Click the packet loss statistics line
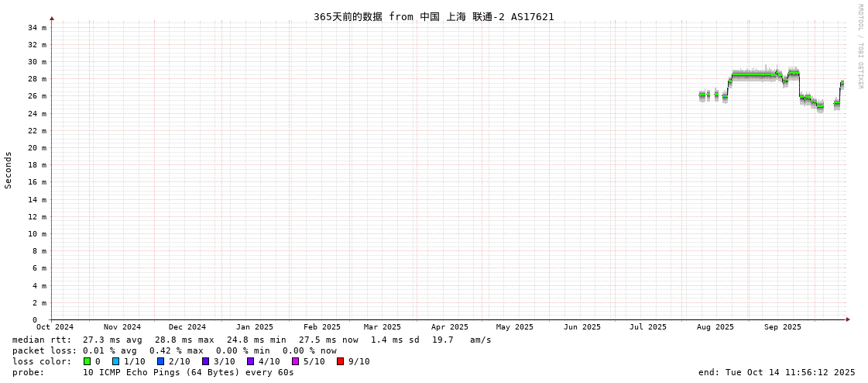Viewport: 868px width, 383px height. 174,350
